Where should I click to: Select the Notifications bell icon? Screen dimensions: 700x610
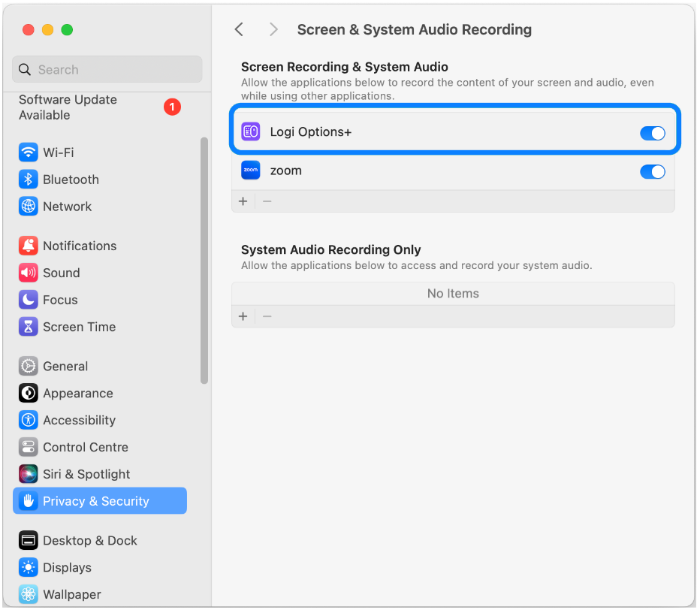pyautogui.click(x=29, y=246)
